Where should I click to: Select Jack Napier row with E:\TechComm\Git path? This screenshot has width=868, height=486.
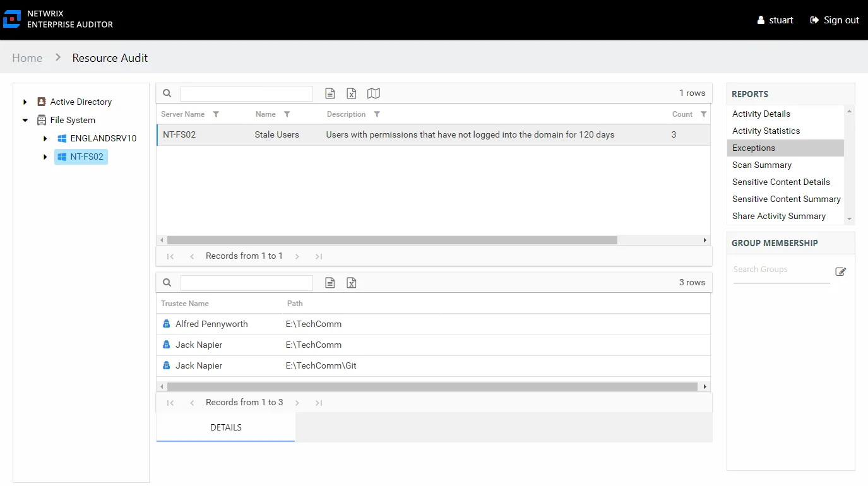click(x=433, y=365)
